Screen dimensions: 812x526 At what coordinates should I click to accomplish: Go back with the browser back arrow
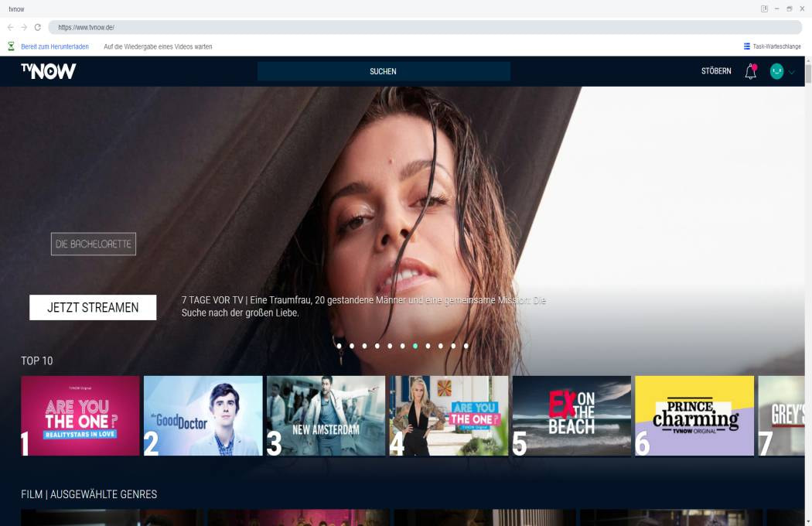(11, 28)
